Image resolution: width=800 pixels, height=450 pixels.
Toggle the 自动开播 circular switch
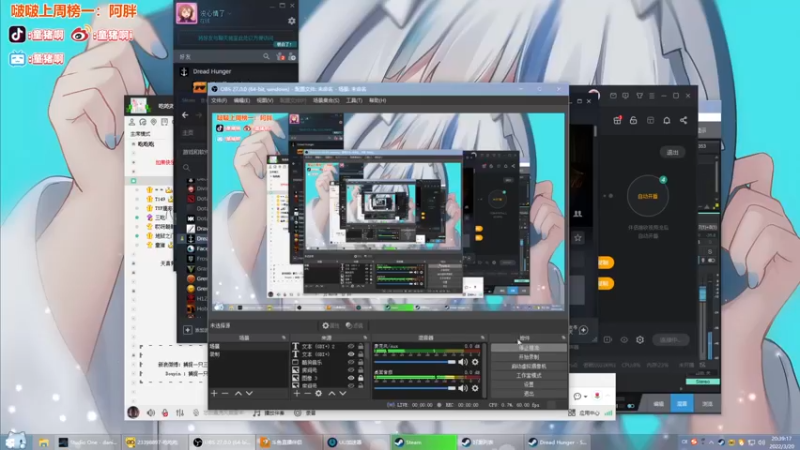[647, 196]
